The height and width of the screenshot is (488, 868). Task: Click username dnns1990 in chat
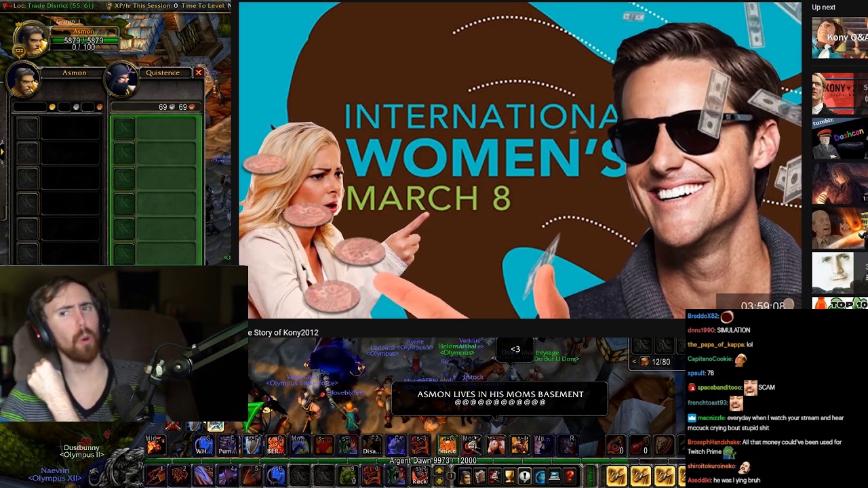tap(701, 330)
